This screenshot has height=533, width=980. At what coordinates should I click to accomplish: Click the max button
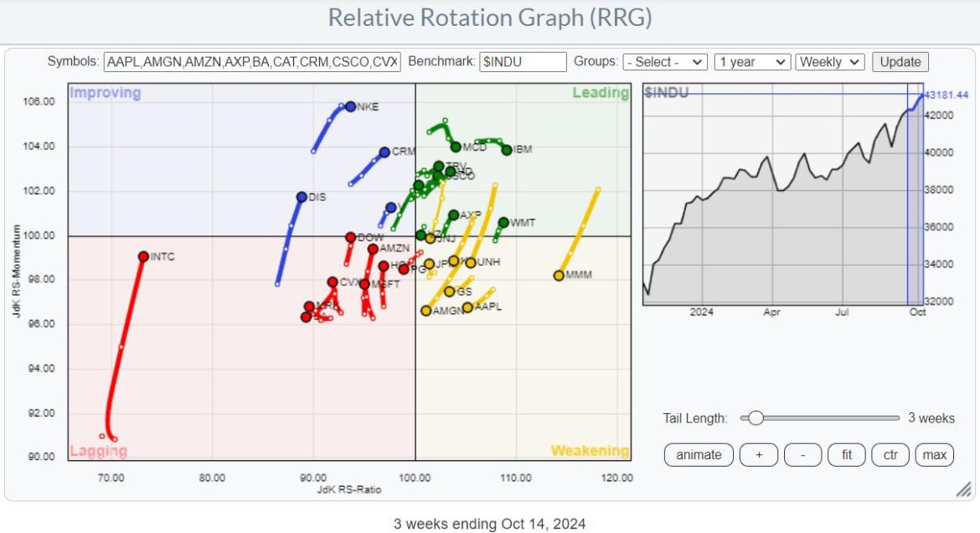pyautogui.click(x=934, y=454)
